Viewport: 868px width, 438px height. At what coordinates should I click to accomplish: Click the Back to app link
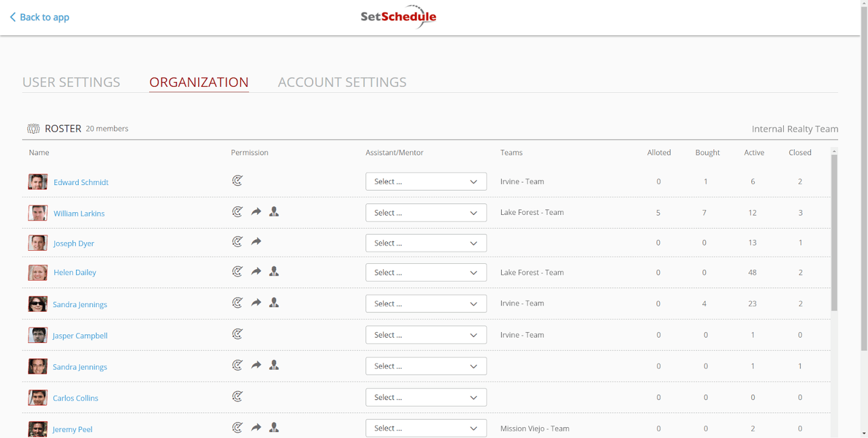tap(39, 16)
